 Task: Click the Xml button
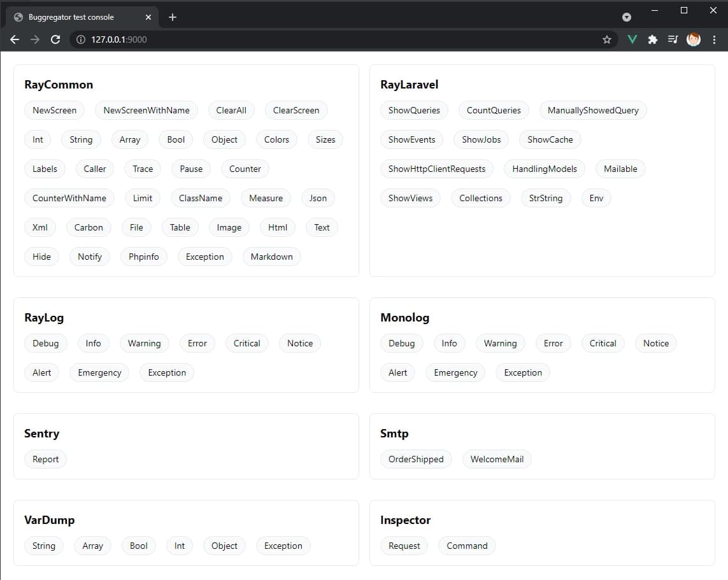click(x=40, y=227)
